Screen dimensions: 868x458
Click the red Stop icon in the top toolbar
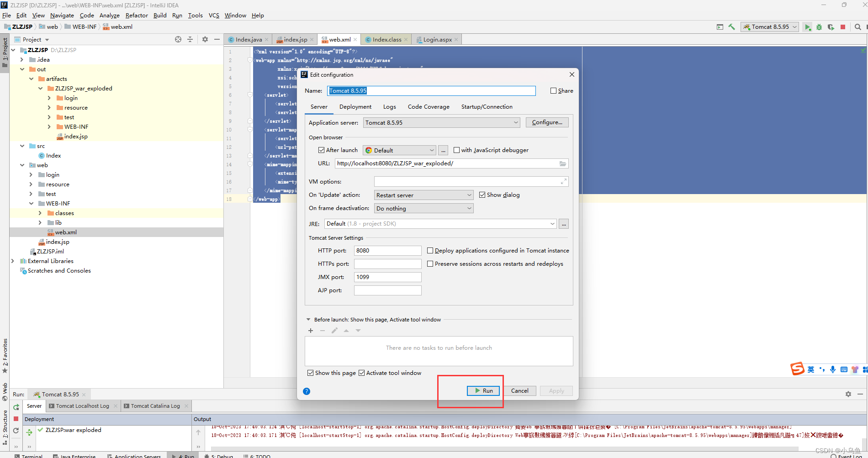point(843,27)
